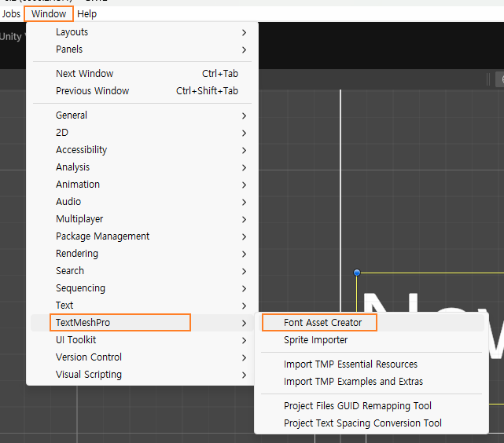Open the Visual Scripting submenu
This screenshot has width=504, height=443.
pyautogui.click(x=142, y=375)
